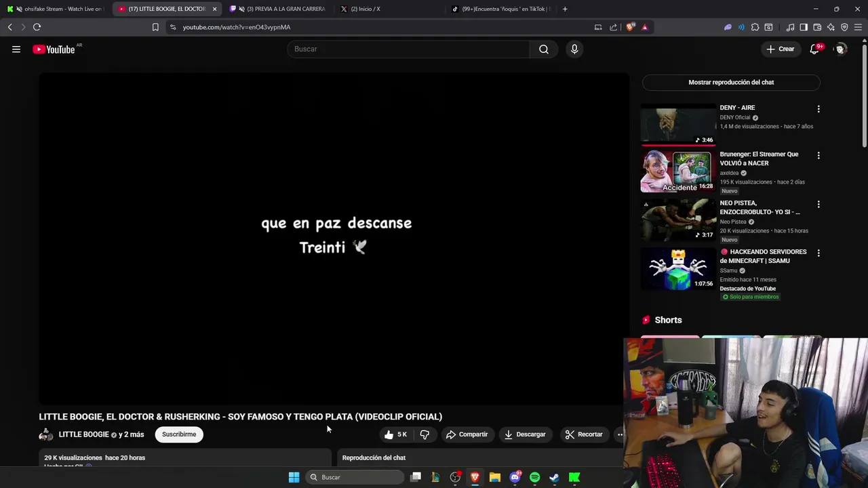Open options for HACKEANDO SERVIDORES video
Screen dimensions: 868x488
coord(818,253)
